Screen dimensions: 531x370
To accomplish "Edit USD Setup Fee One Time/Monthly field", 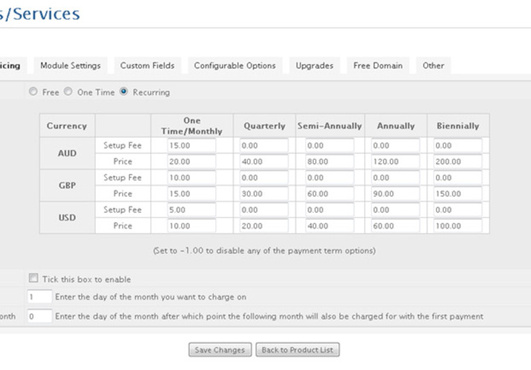I will tap(191, 210).
